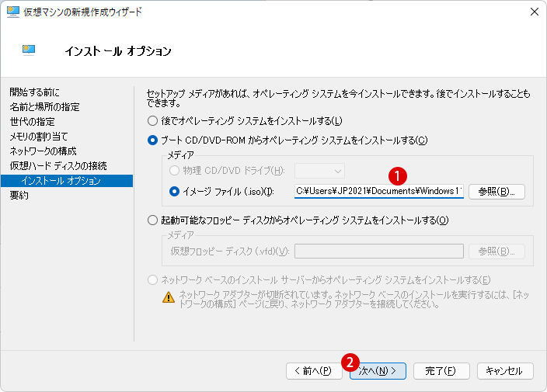Go to 名前と場所の指定 step
This screenshot has height=392, width=547.
coord(44,107)
